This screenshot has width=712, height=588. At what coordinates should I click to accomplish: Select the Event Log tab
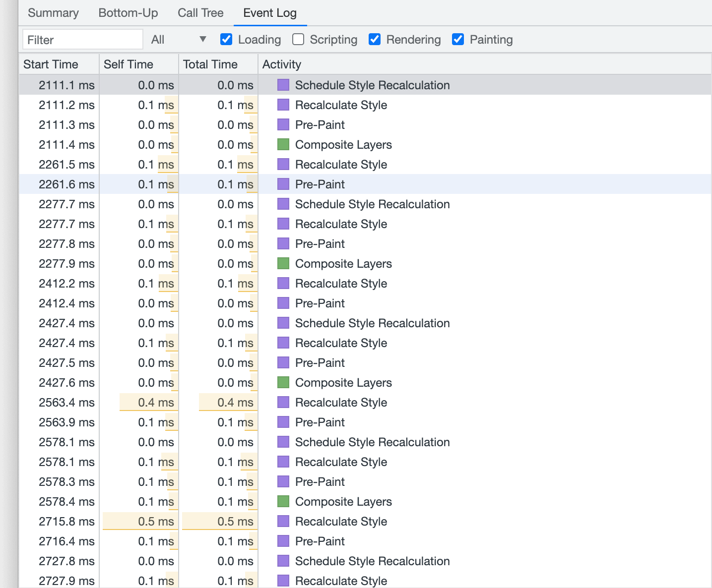[270, 13]
